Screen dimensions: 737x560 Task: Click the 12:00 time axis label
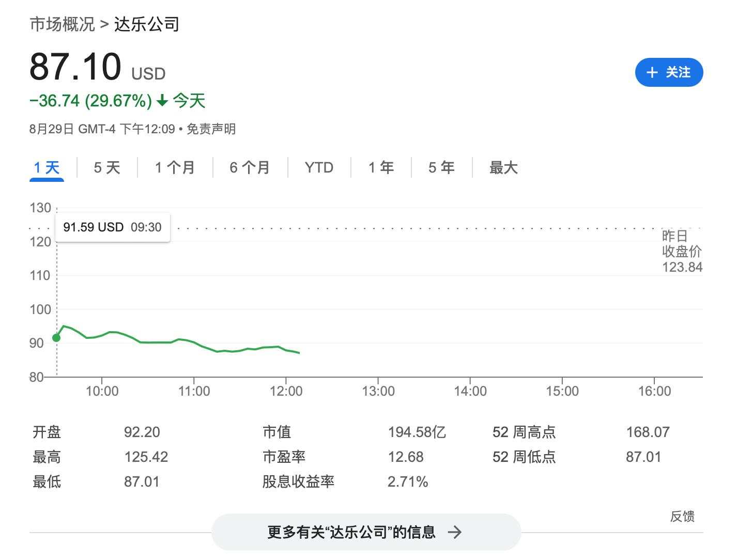(286, 391)
